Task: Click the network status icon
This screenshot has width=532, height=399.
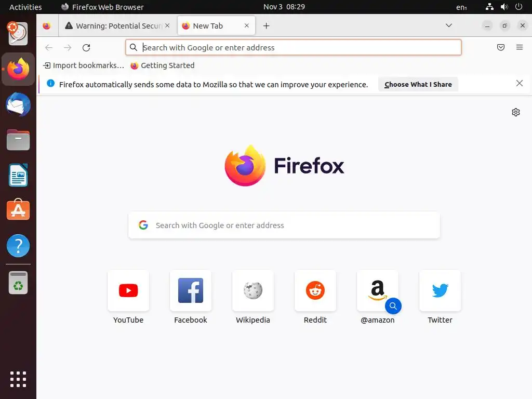Action: 489,7
